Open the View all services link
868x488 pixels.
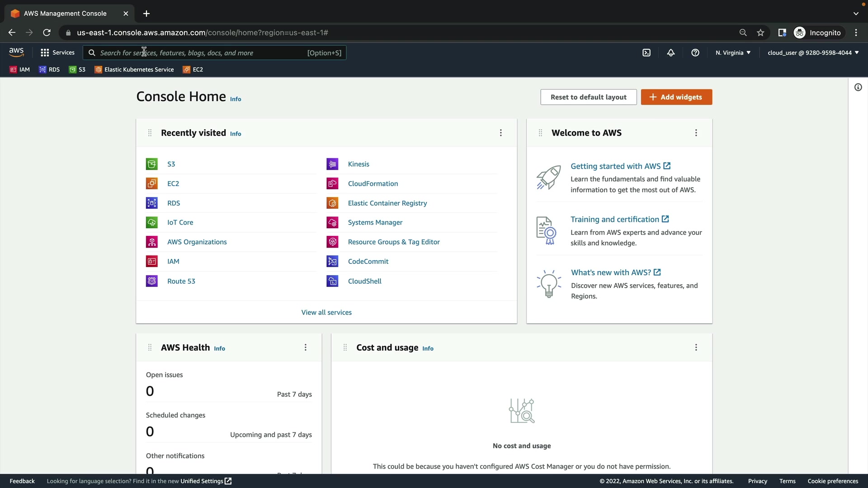(326, 313)
